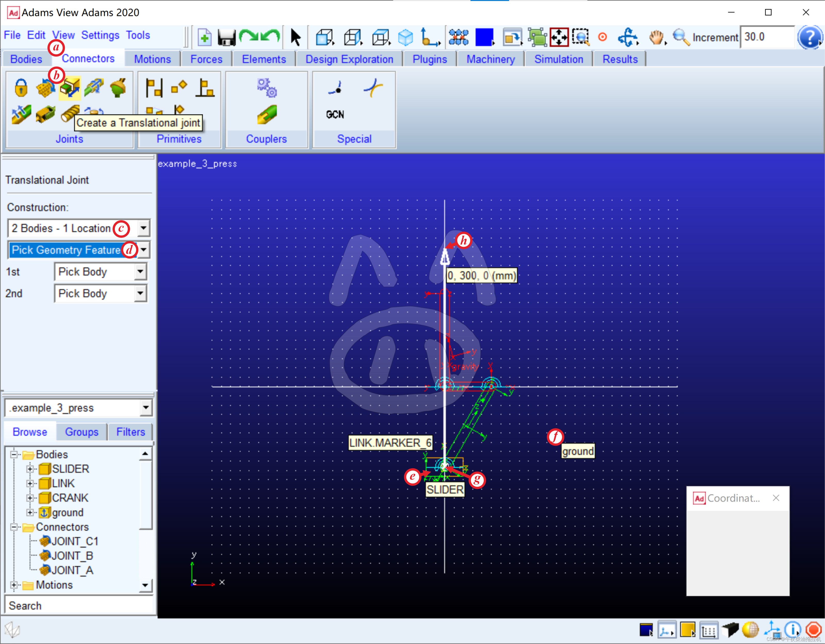Expand the CRANK body node
The width and height of the screenshot is (825, 644).
click(29, 498)
